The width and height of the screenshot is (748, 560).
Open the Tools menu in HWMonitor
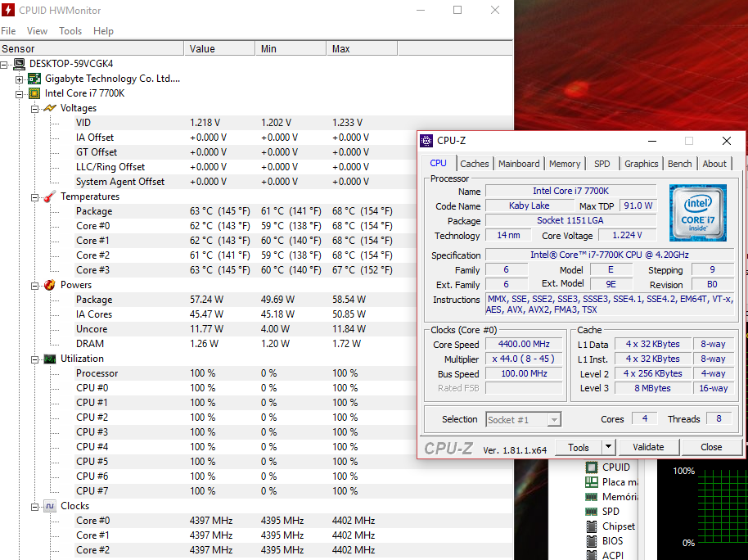(70, 31)
